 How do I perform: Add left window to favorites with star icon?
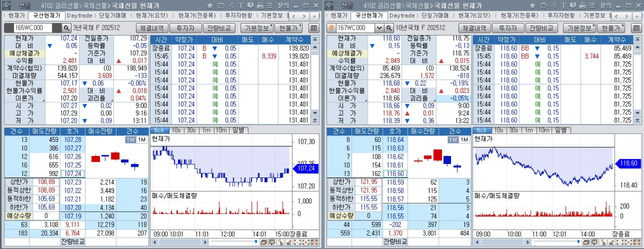[210, 6]
